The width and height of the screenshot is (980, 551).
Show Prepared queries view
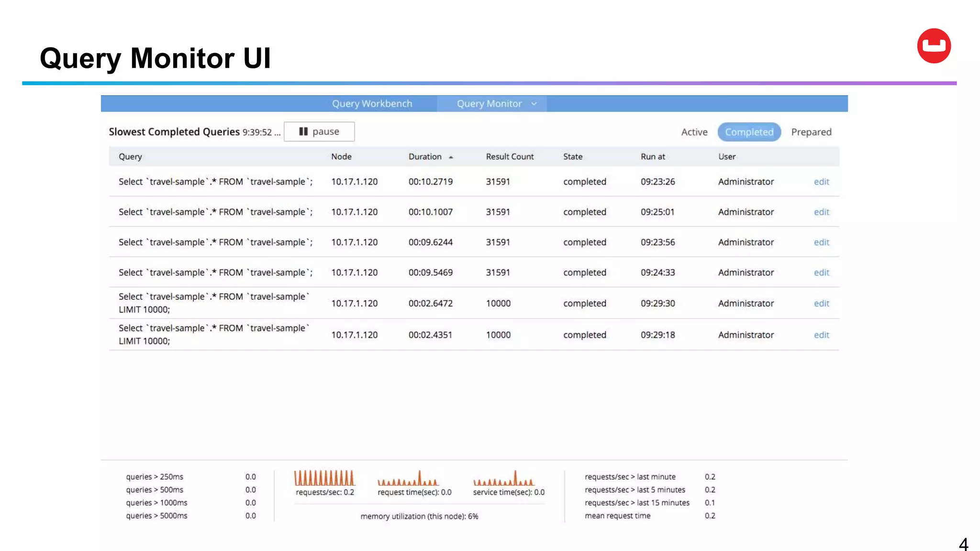pyautogui.click(x=811, y=132)
